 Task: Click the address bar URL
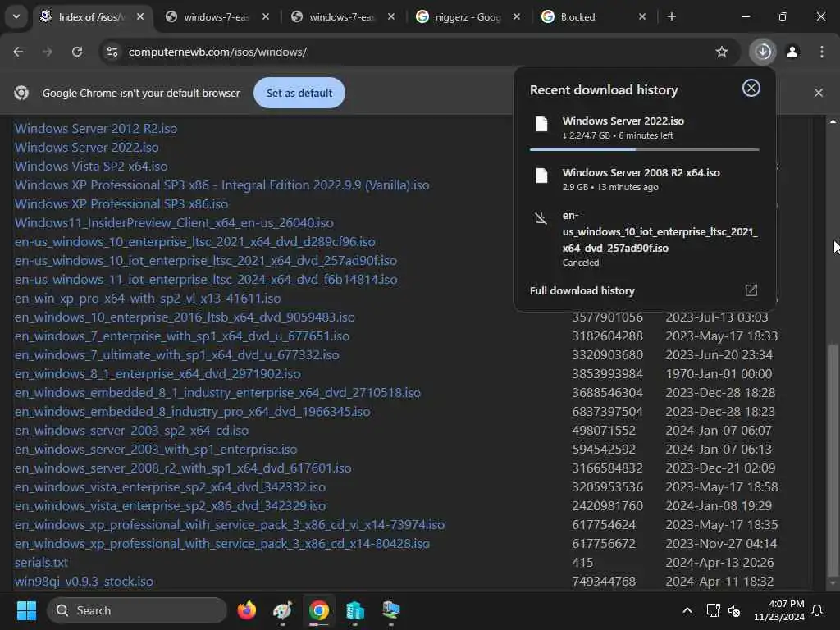click(217, 52)
